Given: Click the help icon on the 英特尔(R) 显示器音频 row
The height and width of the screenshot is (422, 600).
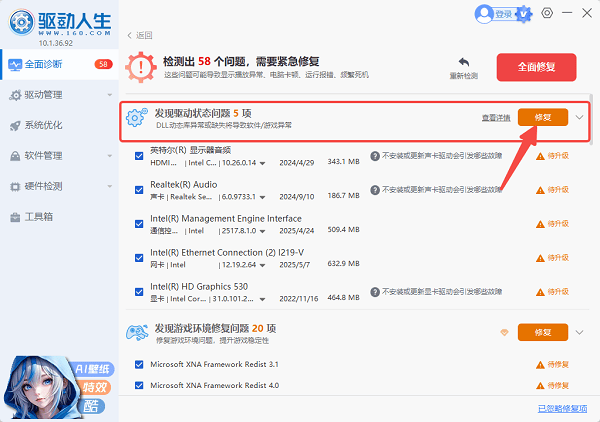Looking at the screenshot, I should tap(375, 157).
